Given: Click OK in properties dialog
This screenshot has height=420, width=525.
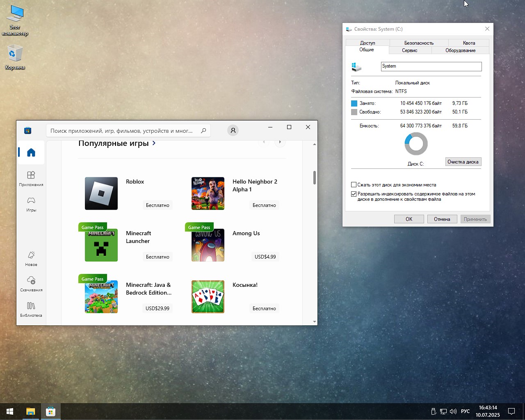Looking at the screenshot, I should pyautogui.click(x=409, y=219).
